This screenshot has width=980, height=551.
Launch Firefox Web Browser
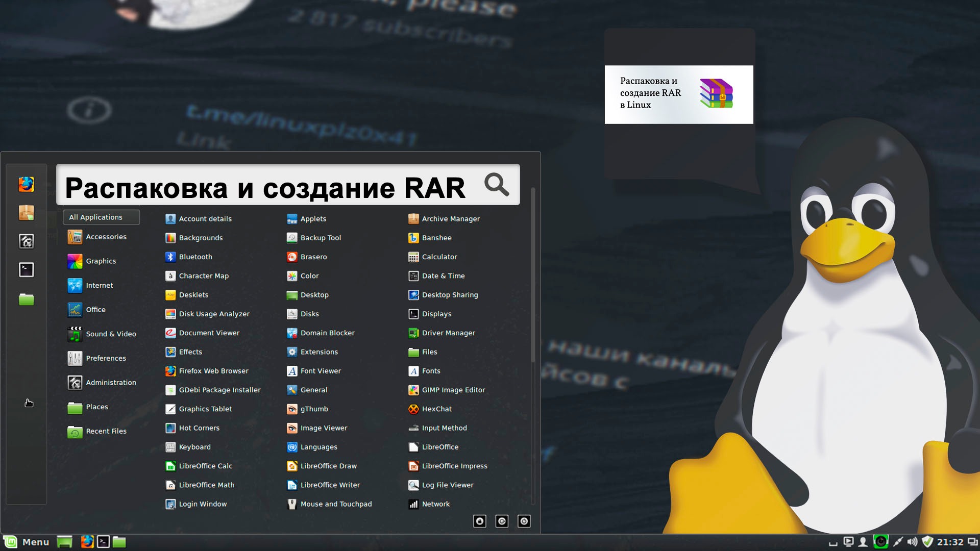tap(213, 371)
